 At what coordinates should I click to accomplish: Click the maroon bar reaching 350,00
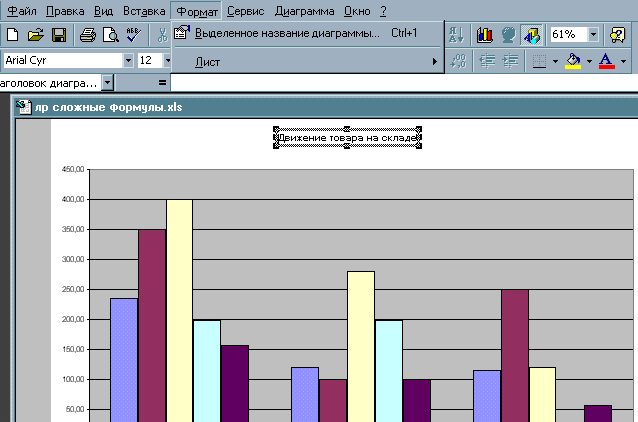(x=152, y=326)
